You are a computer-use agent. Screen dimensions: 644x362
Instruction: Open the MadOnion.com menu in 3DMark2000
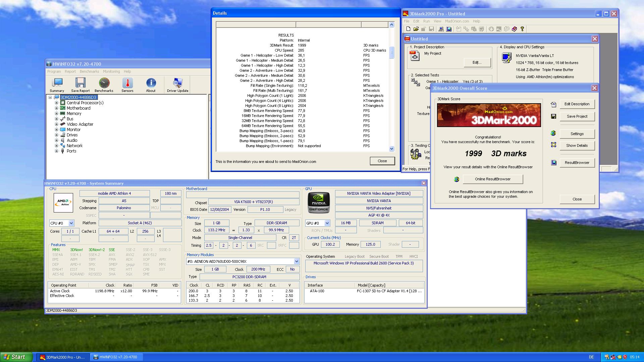tap(457, 21)
